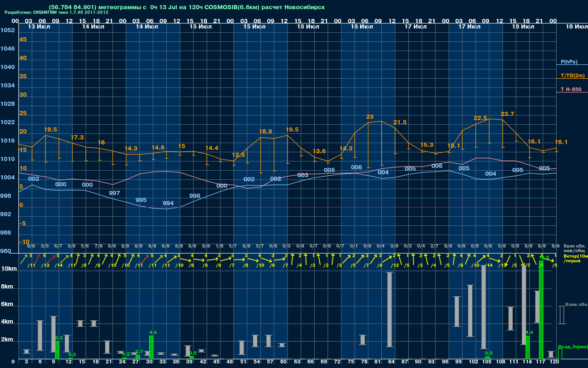588x368 pixels.
Task: Click the '13 Июл' date header
Action: pos(40,27)
